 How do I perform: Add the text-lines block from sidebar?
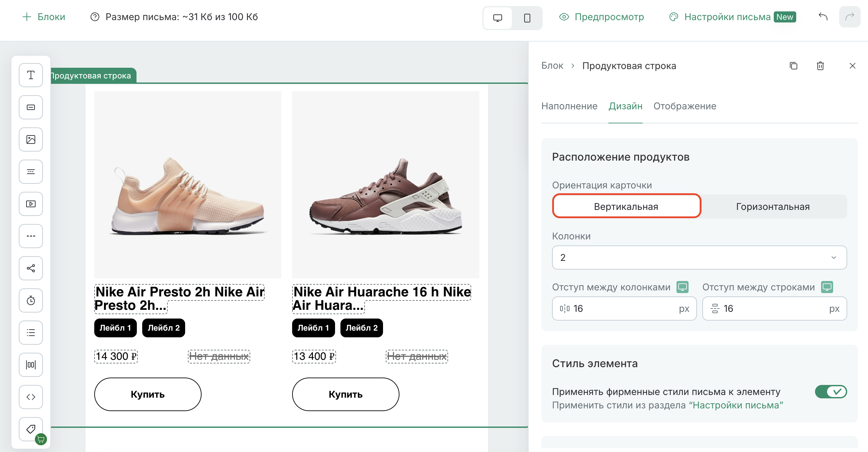(31, 171)
